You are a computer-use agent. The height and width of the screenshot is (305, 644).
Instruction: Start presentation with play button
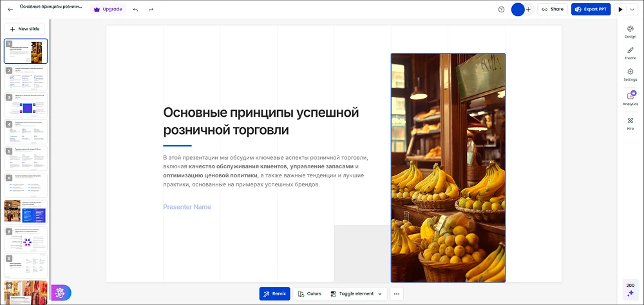(620, 10)
